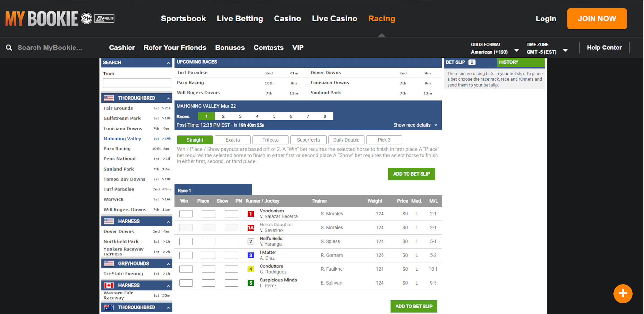Check the Show box for I Matter
The width and height of the screenshot is (644, 314).
(x=232, y=255)
